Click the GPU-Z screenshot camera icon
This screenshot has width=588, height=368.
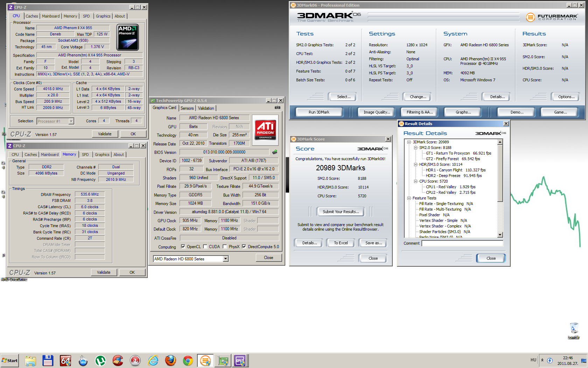[277, 108]
